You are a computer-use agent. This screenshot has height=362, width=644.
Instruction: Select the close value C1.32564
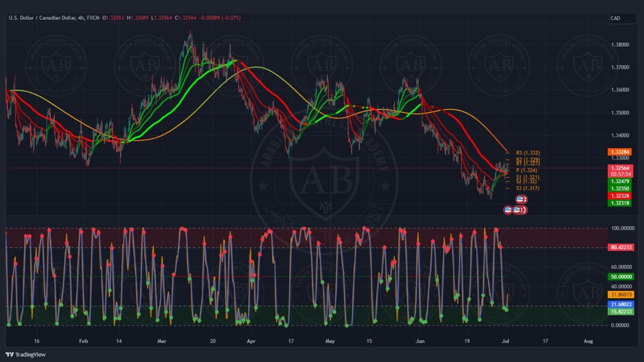[185, 18]
